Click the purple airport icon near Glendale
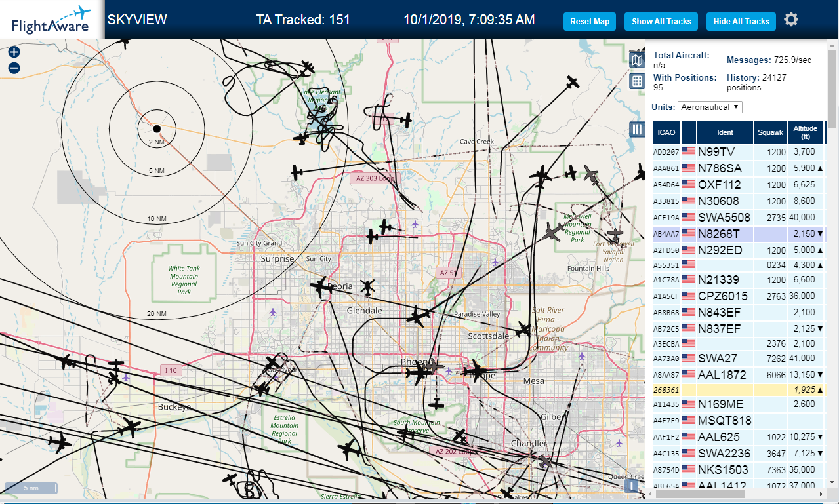 [x=273, y=313]
